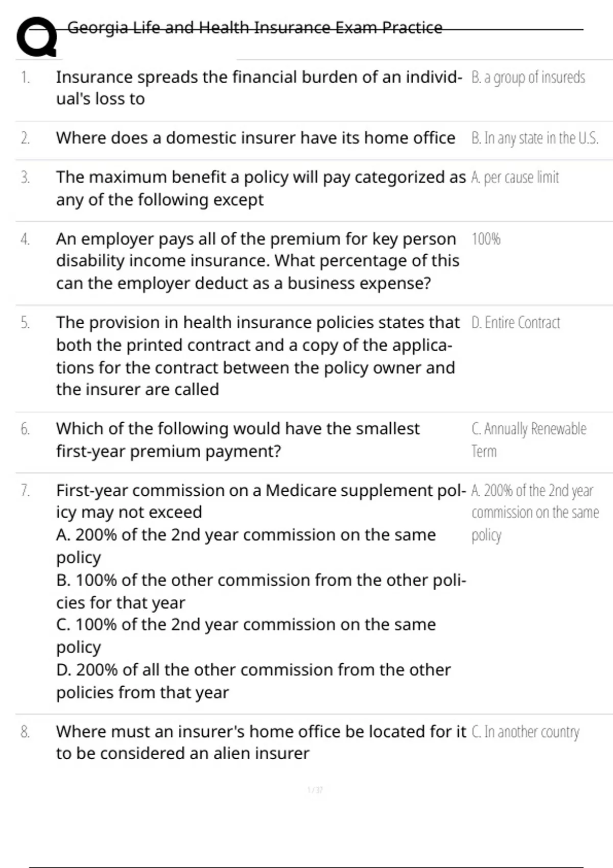
Task: Click the answer 'B. a group of insureds'
Action: tap(528, 78)
